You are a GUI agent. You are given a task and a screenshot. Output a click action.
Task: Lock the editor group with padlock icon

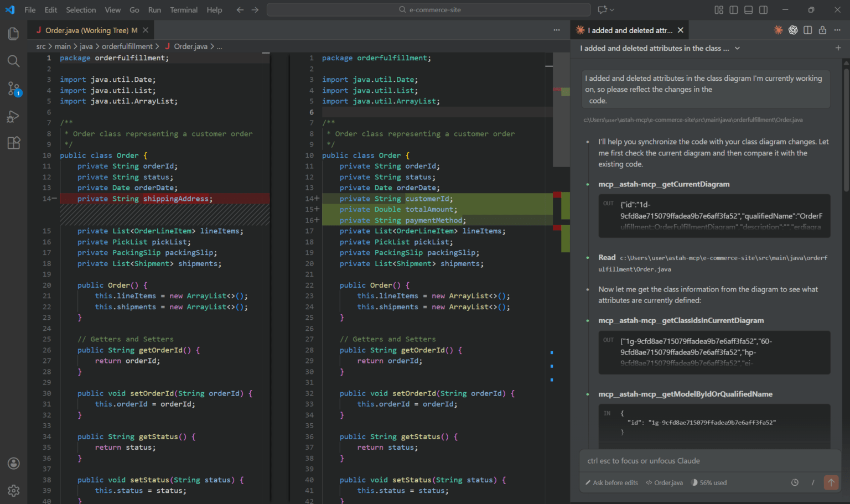point(822,30)
